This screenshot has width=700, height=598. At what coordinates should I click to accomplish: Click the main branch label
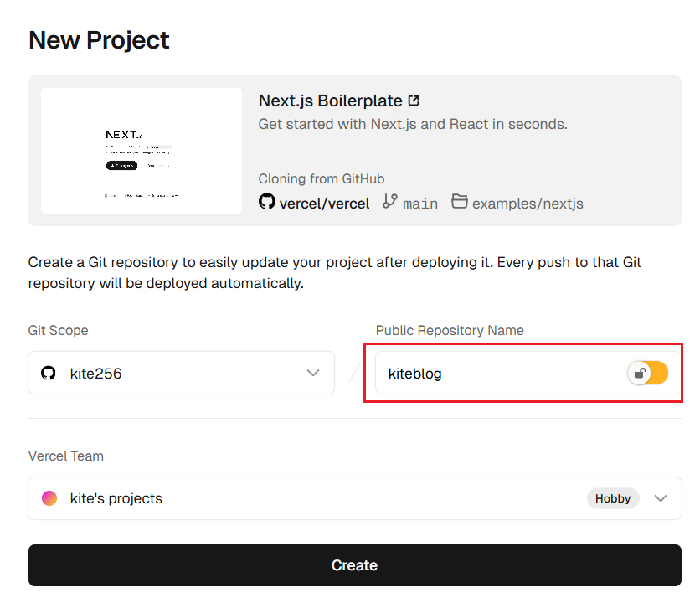click(420, 203)
